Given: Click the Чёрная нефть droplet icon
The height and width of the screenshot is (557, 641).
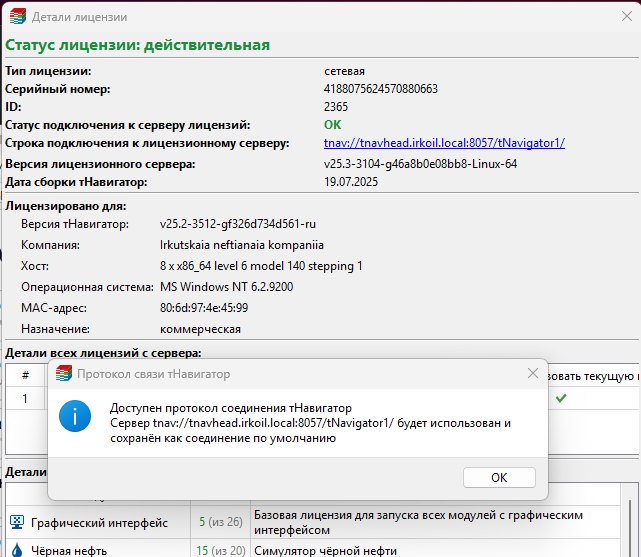Looking at the screenshot, I should coord(17,550).
